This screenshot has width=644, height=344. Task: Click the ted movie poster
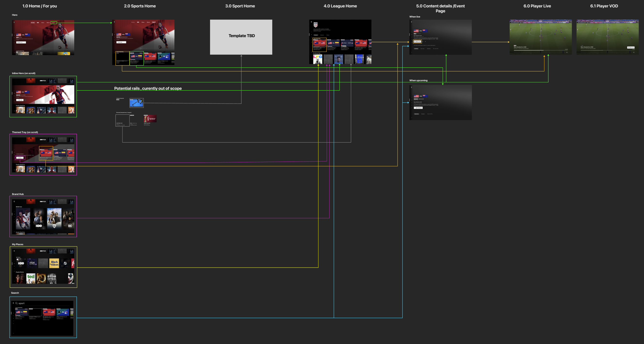pyautogui.click(x=31, y=278)
